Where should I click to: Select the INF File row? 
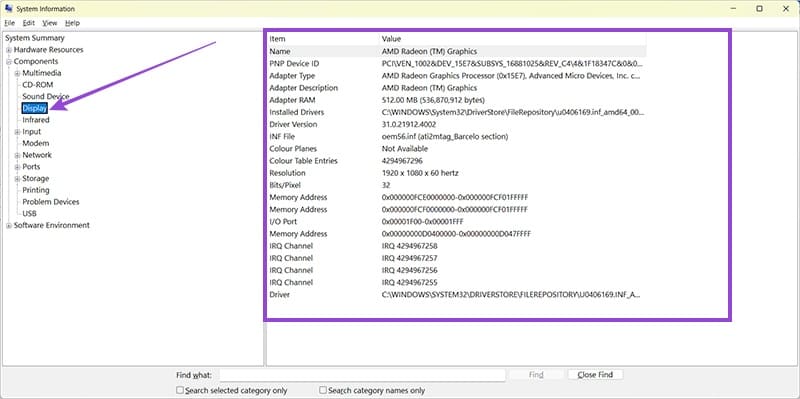pyautogui.click(x=457, y=137)
